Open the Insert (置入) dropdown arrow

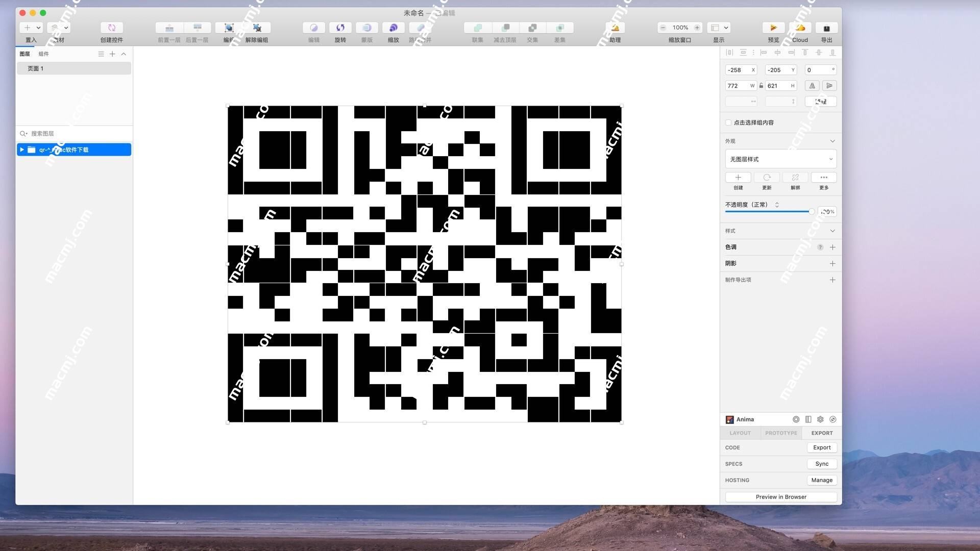point(38,28)
